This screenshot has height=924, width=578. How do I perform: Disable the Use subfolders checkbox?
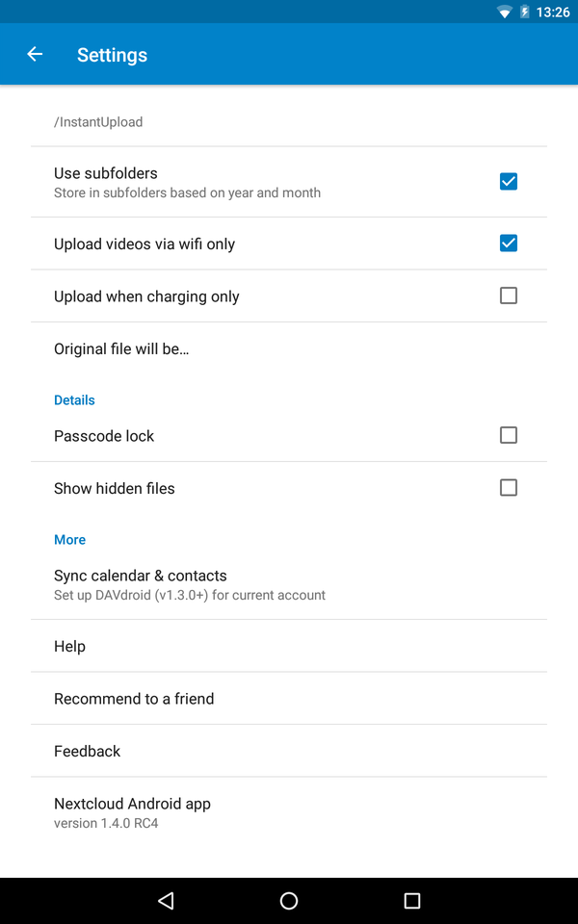pyautogui.click(x=509, y=181)
